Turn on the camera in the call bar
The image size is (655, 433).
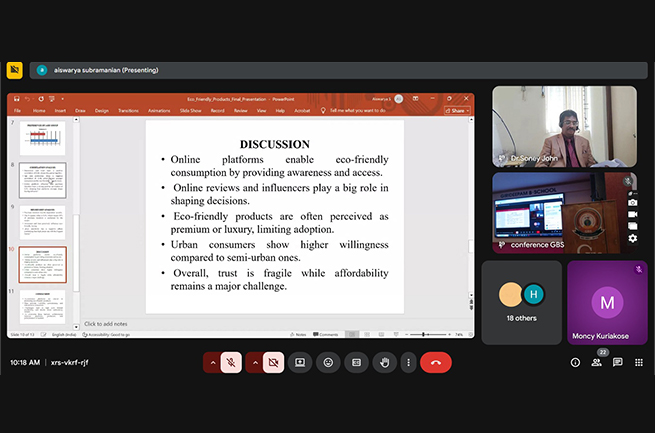[273, 362]
